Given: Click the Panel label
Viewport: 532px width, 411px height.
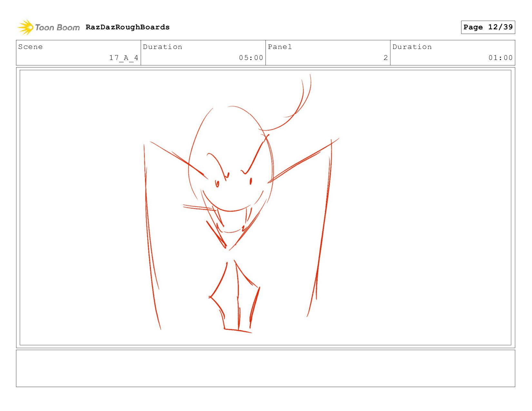Looking at the screenshot, I should pos(280,47).
